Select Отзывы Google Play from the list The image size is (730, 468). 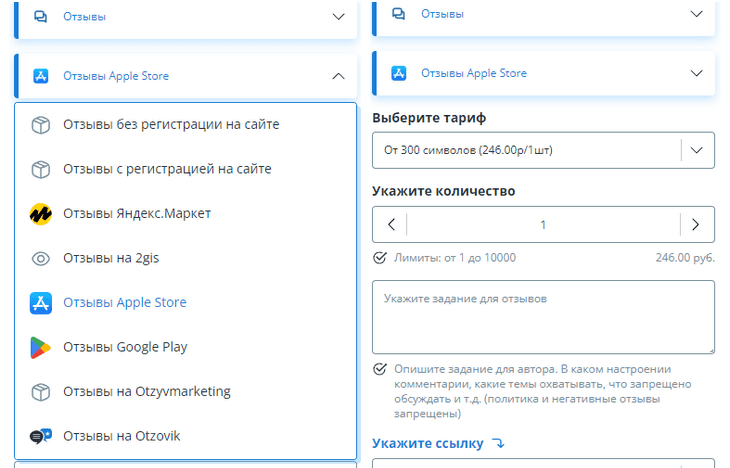point(125,347)
